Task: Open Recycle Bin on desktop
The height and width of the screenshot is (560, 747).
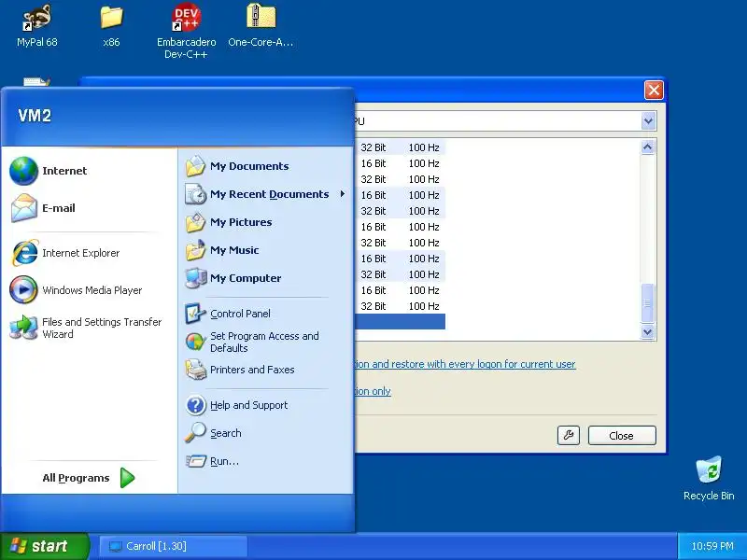Action: pyautogui.click(x=709, y=478)
